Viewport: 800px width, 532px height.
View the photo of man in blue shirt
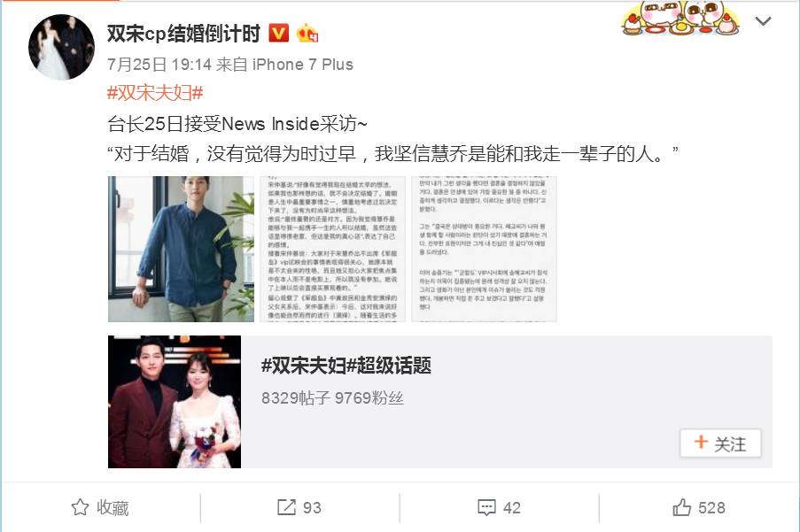coord(181,250)
